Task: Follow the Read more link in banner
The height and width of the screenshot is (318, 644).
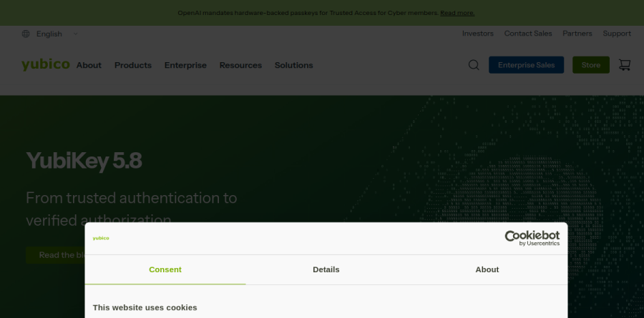Action: pyautogui.click(x=457, y=13)
